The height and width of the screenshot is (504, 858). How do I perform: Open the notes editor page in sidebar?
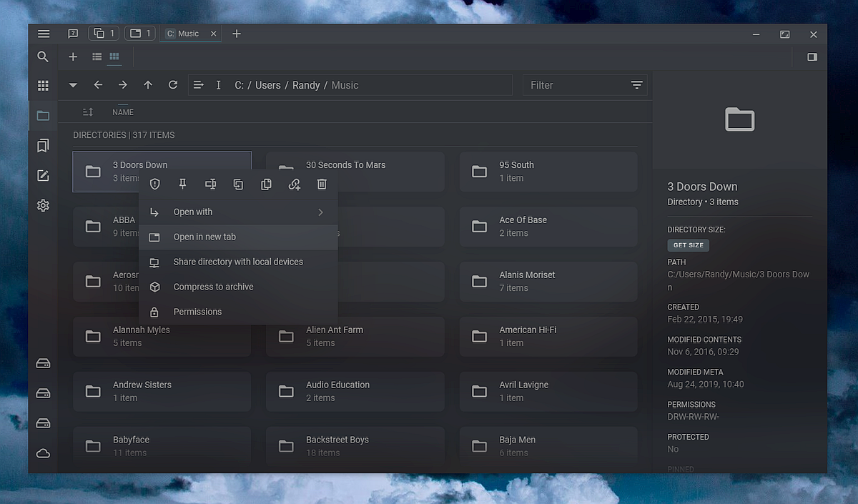tap(43, 176)
